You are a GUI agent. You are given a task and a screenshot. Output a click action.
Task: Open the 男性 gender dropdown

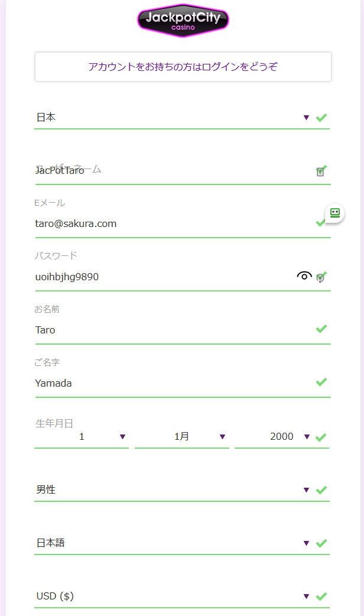pos(182,490)
